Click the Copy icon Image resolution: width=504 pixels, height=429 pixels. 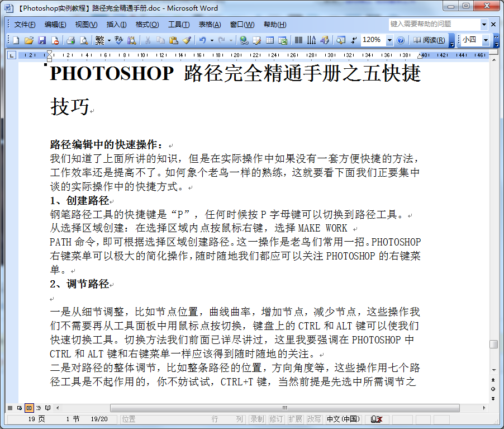(160, 40)
